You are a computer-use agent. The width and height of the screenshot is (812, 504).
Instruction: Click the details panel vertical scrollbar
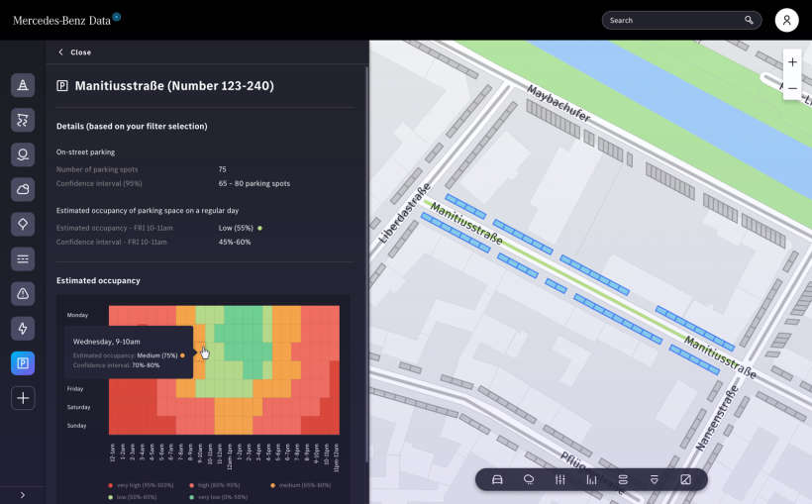[x=366, y=264]
